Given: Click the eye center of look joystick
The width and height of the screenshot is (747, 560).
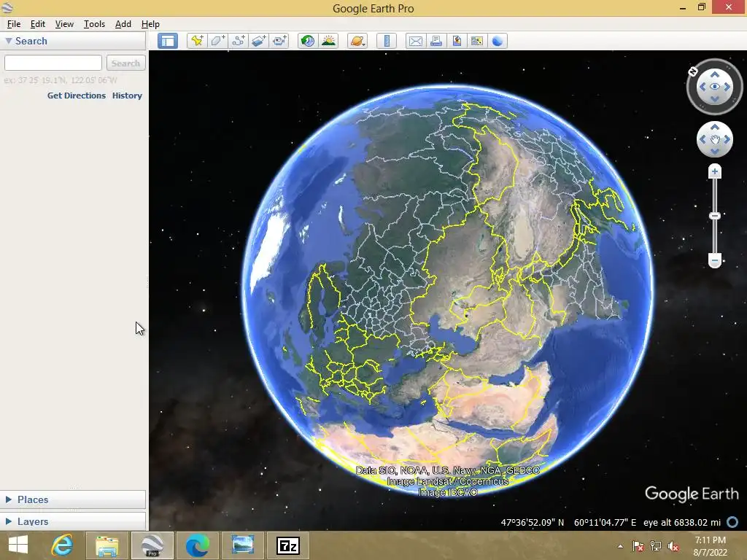Looking at the screenshot, I should (715, 87).
